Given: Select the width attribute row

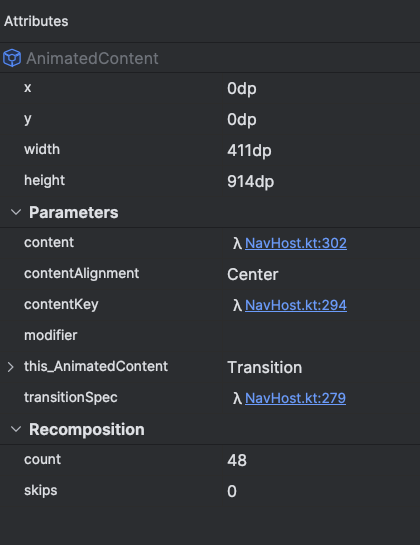Looking at the screenshot, I should click(210, 150).
